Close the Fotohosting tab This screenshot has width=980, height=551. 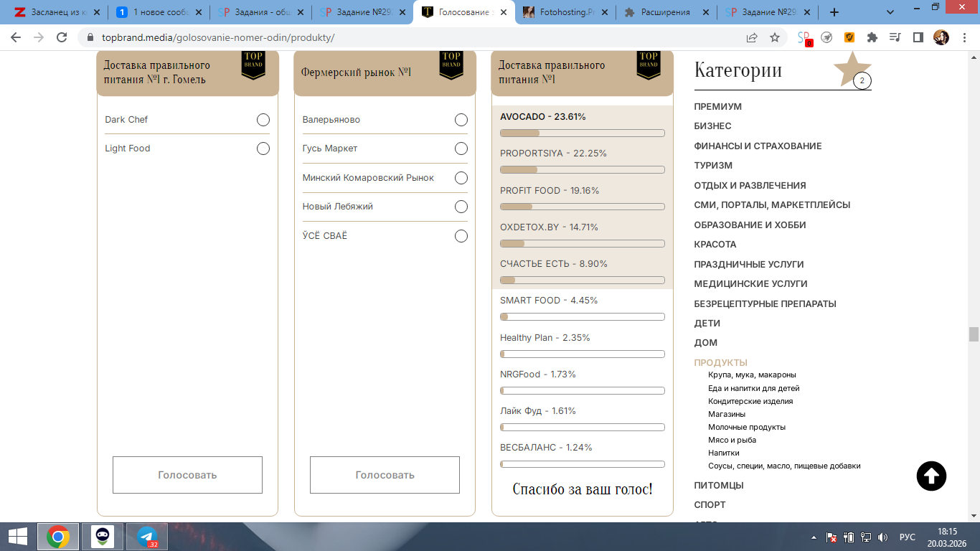(606, 12)
